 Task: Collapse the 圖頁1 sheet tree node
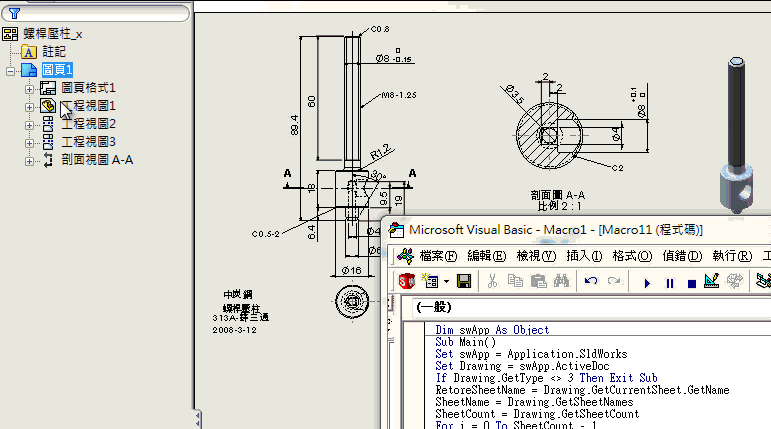tap(10, 71)
